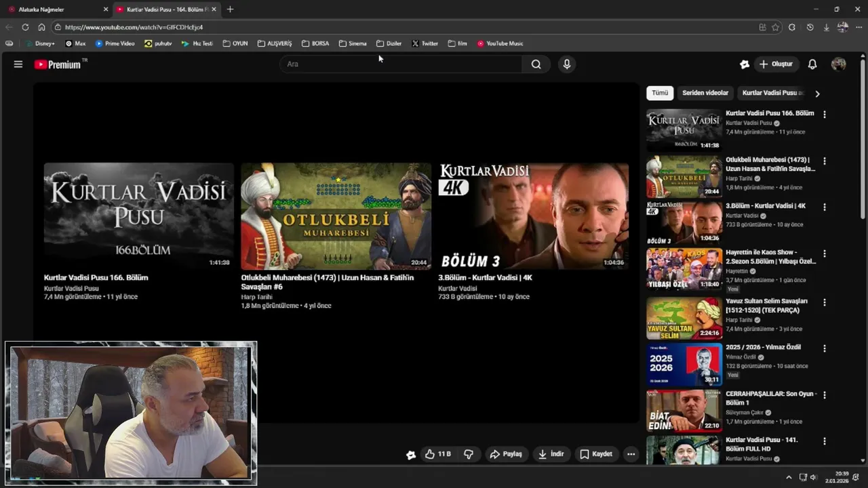Screen dimensions: 868x488
Task: Close the Alaturka Nağmeler tab
Action: click(x=106, y=9)
